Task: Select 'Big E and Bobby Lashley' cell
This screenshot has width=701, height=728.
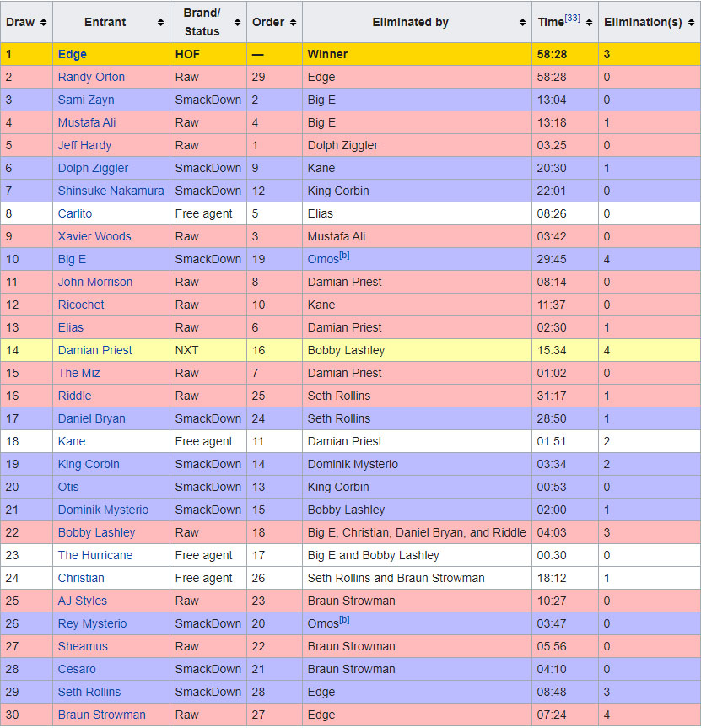Action: [373, 555]
